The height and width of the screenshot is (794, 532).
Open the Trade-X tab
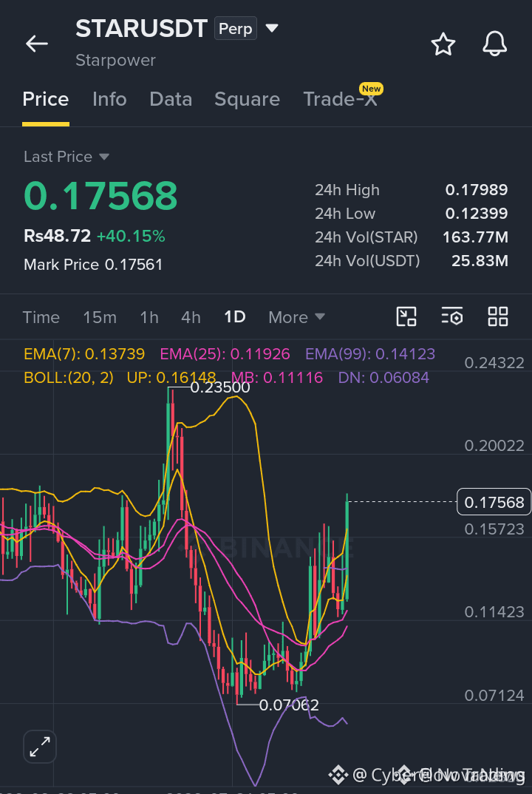point(340,99)
